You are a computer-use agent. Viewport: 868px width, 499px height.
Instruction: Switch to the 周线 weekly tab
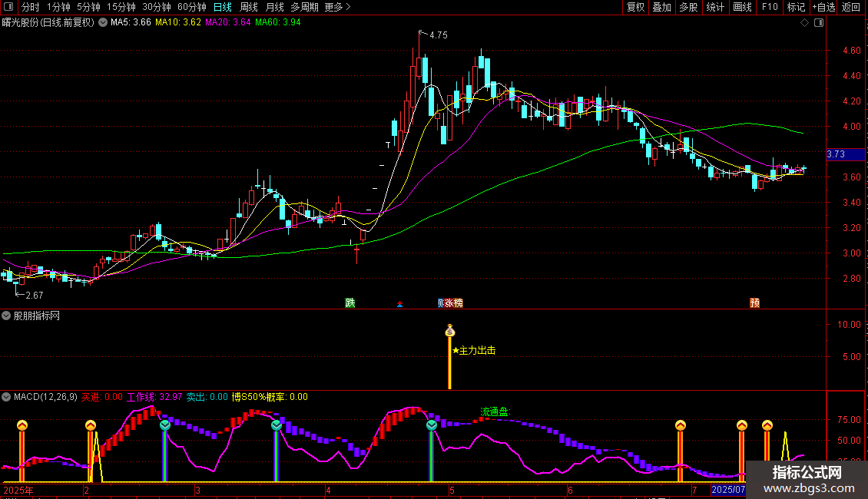tap(249, 7)
